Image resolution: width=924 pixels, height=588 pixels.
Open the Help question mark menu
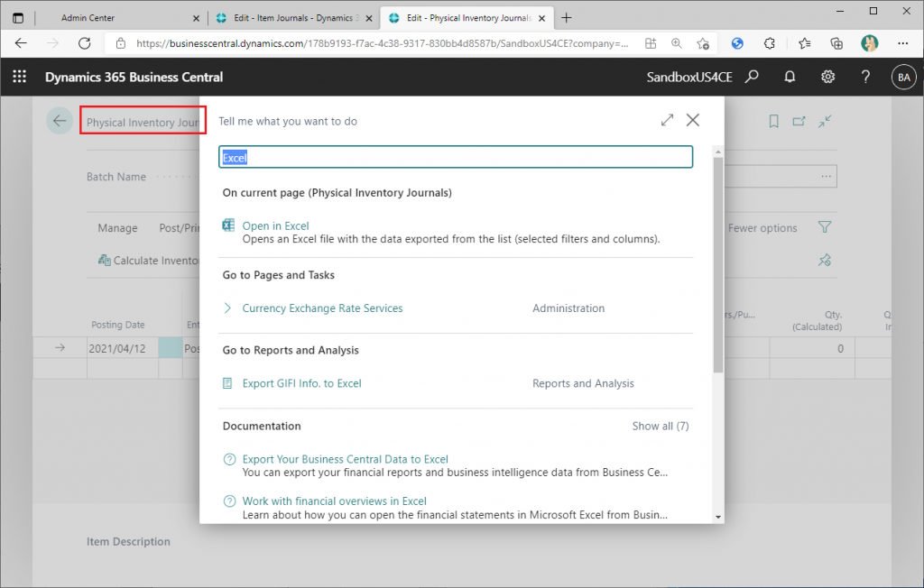(x=865, y=77)
